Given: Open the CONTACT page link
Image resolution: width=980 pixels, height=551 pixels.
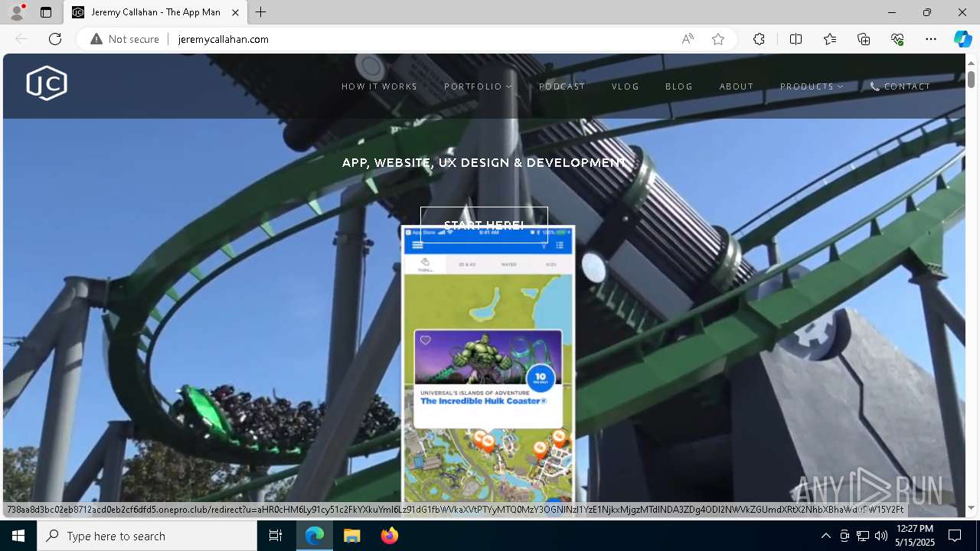Looking at the screenshot, I should [x=900, y=86].
